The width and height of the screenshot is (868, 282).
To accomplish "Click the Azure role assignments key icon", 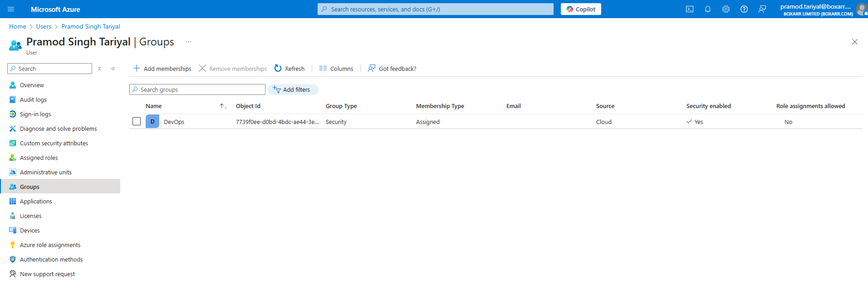I will [13, 245].
